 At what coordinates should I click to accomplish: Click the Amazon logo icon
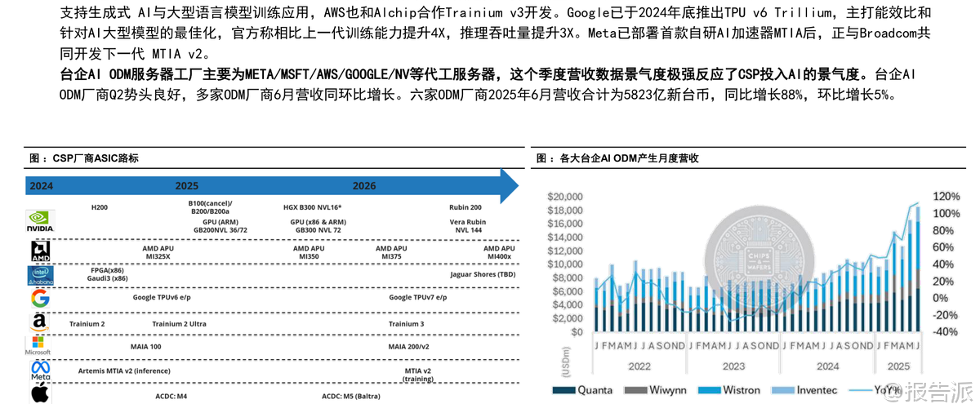[x=40, y=323]
